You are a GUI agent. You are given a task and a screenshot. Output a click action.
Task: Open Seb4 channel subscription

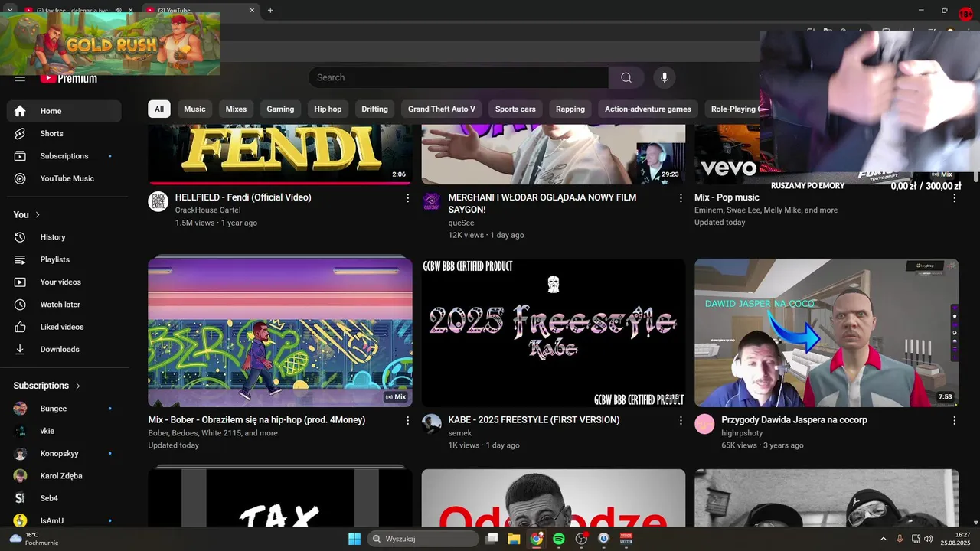64,498
